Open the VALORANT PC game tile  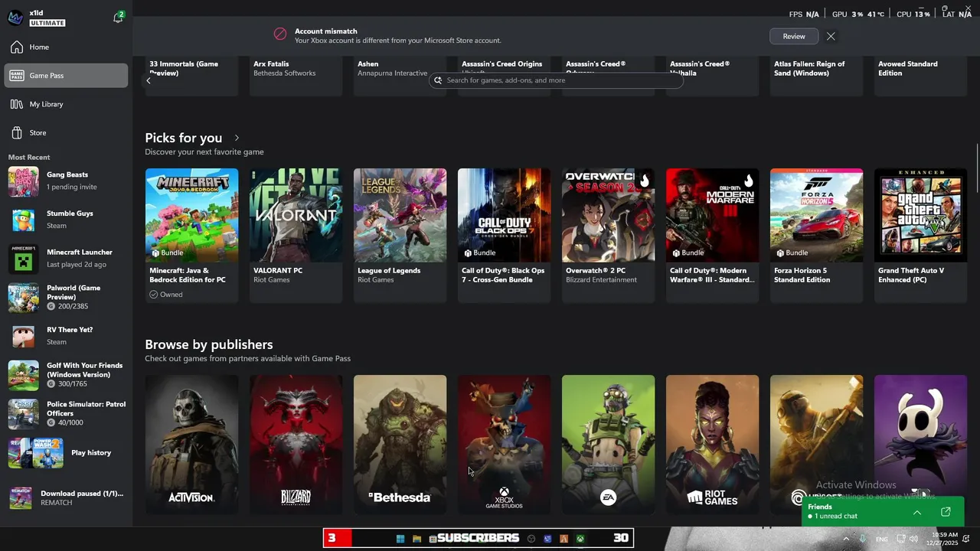click(x=296, y=235)
